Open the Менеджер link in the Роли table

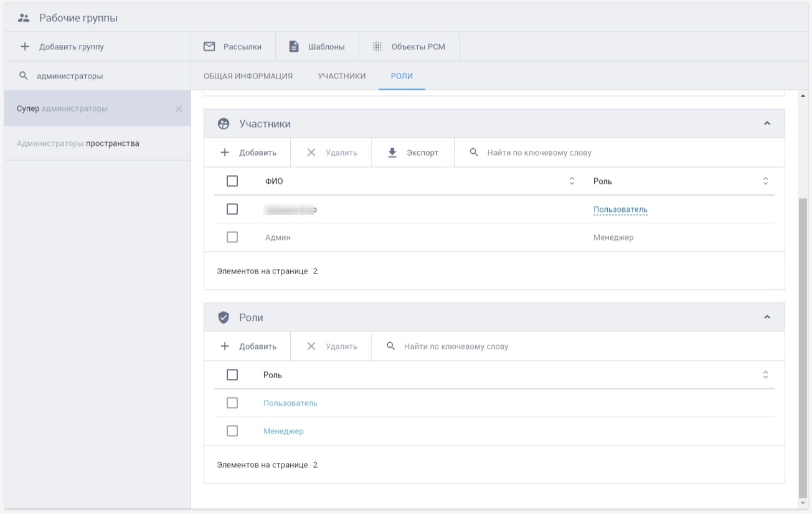pyautogui.click(x=283, y=431)
